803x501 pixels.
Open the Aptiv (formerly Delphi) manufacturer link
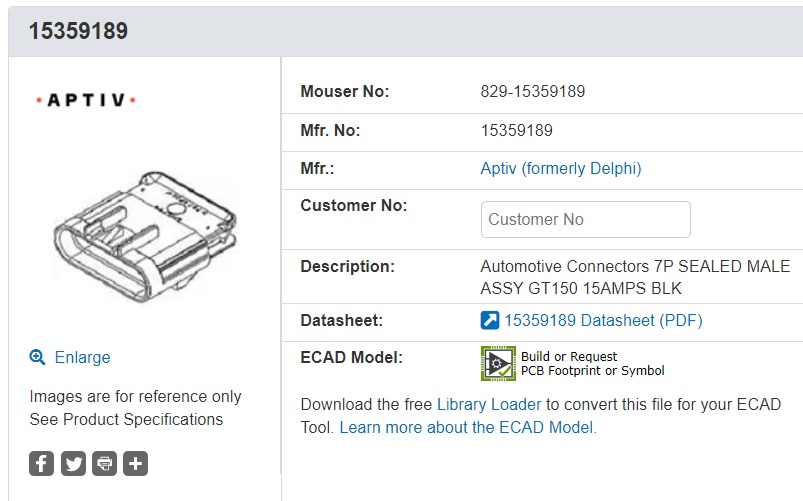tap(561, 169)
